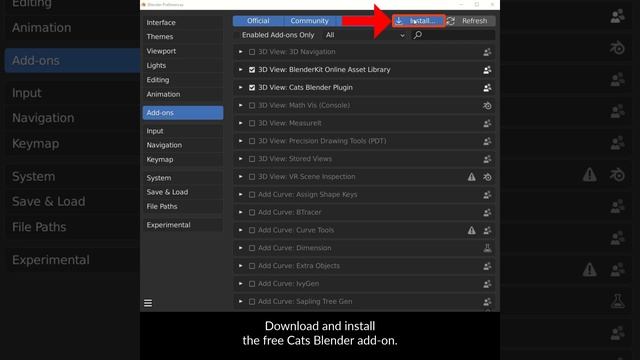Screen dimensions: 640x360
Task: Open the Themes preferences section
Action: tap(183, 37)
